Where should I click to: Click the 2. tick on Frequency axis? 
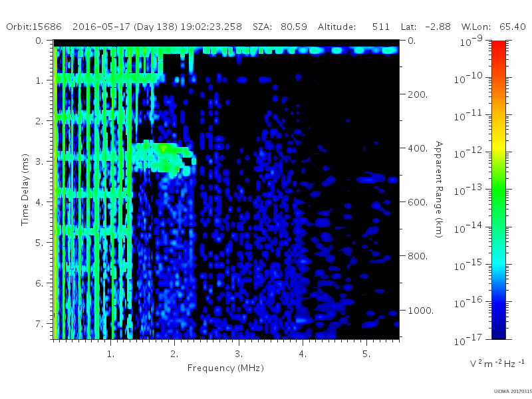coord(174,354)
